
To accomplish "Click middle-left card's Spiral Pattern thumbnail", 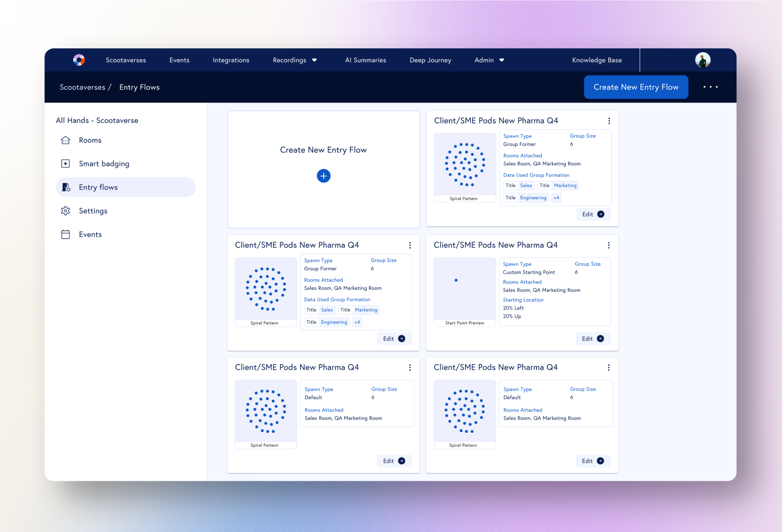I will [266, 292].
